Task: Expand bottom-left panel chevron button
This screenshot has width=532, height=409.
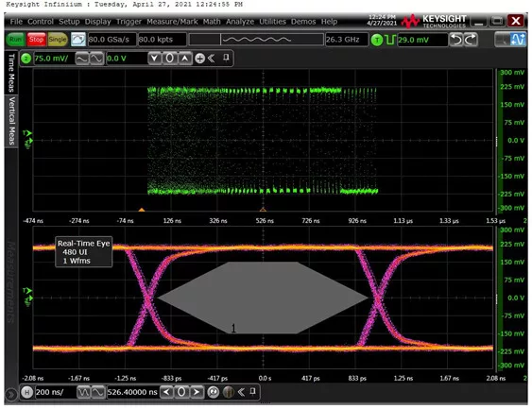Action: 10,395
